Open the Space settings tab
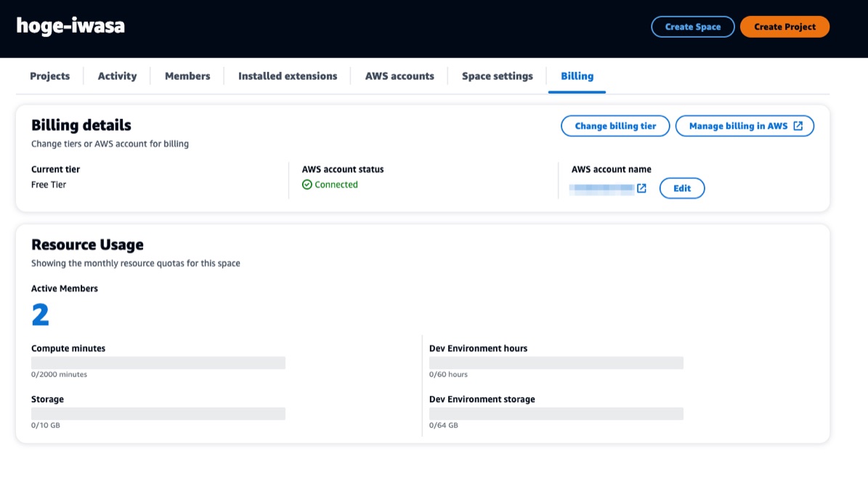This screenshot has width=868, height=478. tap(496, 76)
